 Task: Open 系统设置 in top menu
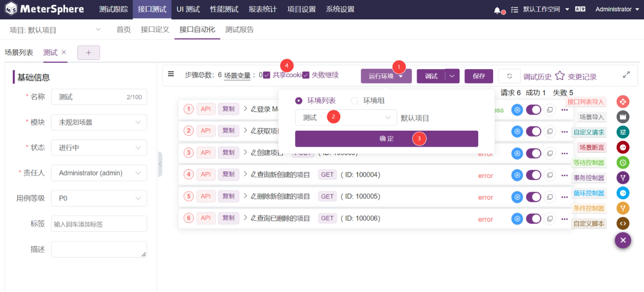[340, 10]
